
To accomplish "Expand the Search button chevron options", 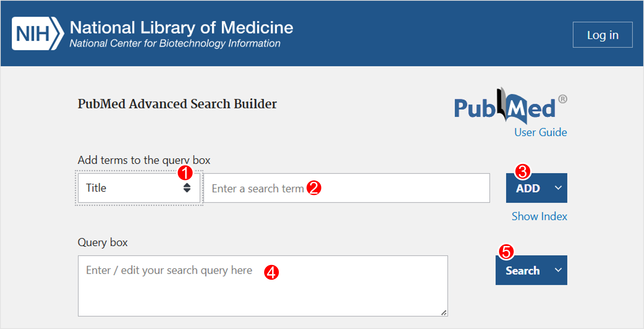I will click(x=558, y=270).
